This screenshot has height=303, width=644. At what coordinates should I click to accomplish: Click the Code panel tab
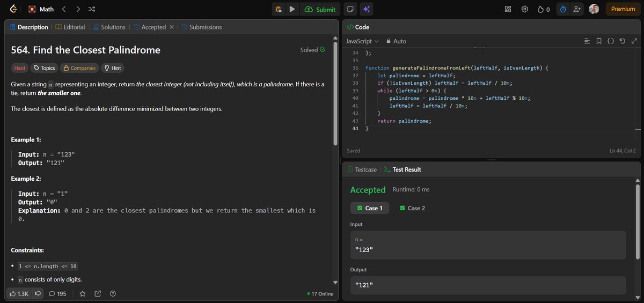click(x=358, y=27)
